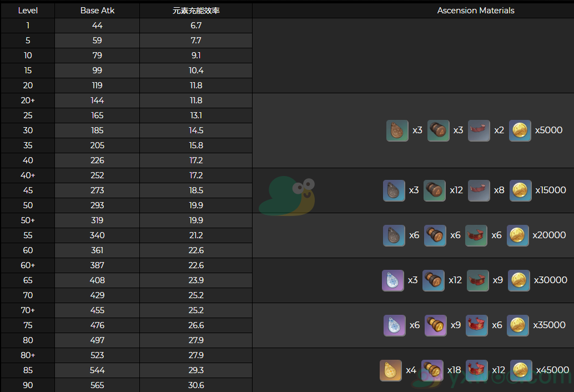Click the recharge value "18.5"
The width and height of the screenshot is (574, 392).
coord(196,190)
